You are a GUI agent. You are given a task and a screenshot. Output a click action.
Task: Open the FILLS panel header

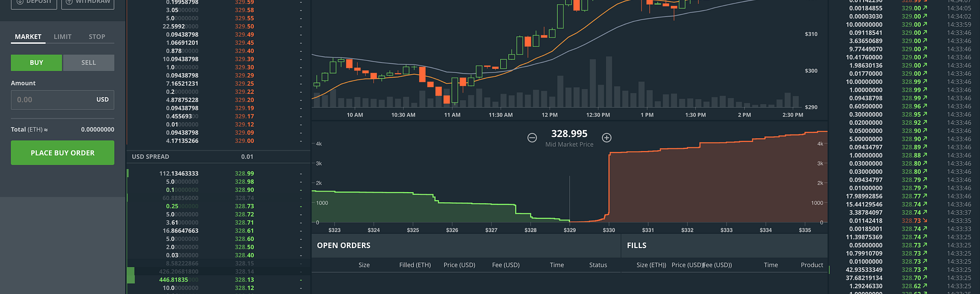tap(637, 245)
